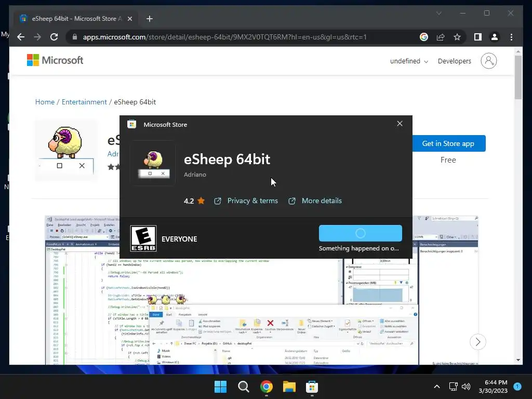The height and width of the screenshot is (399, 532).
Task: Click the 4.2 star rating
Action: click(194, 201)
